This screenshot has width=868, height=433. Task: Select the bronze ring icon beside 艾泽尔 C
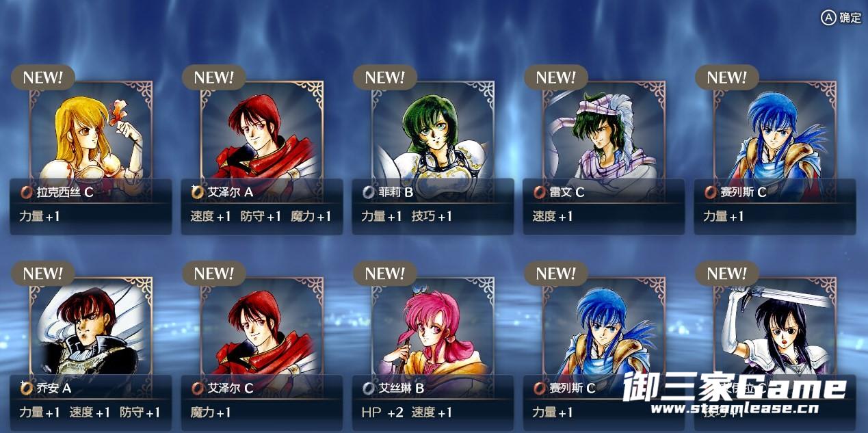[x=197, y=388]
